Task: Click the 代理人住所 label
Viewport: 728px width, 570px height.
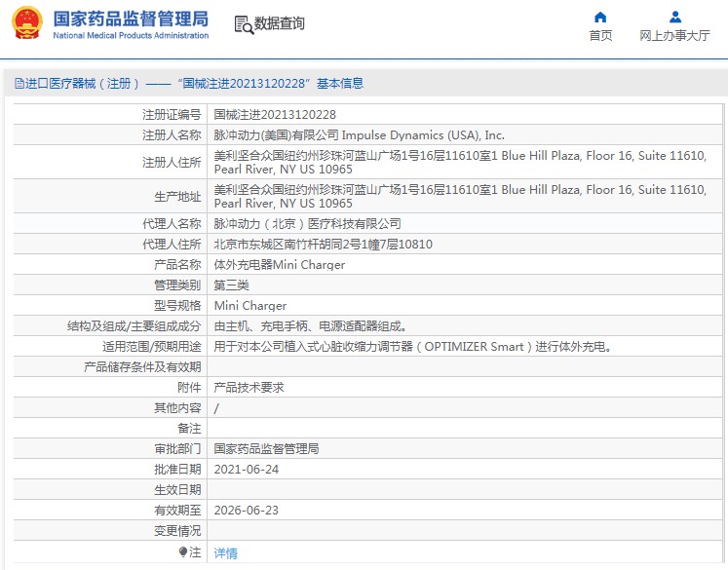Action: coord(172,245)
